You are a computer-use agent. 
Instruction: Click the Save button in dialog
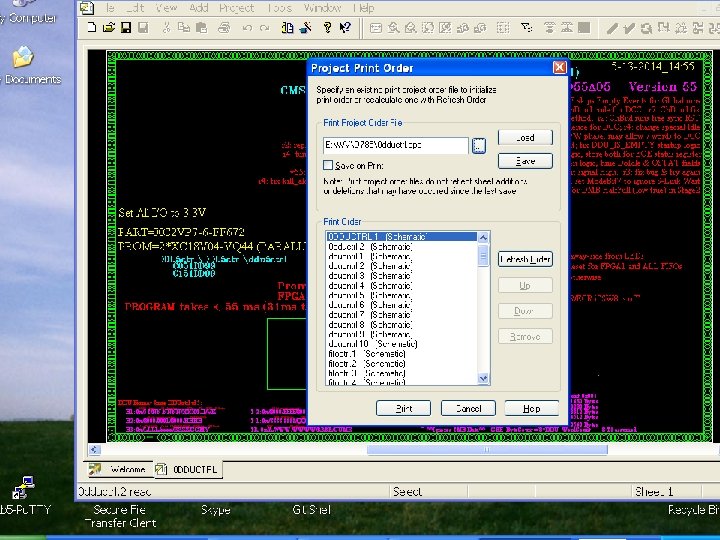coord(525,161)
